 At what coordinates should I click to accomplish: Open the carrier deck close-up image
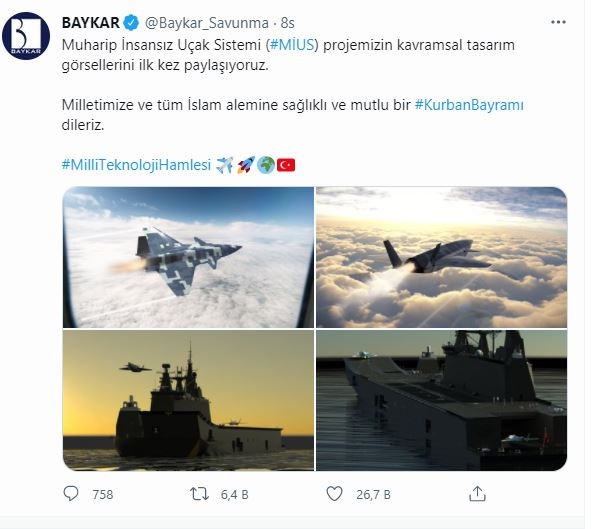442,400
